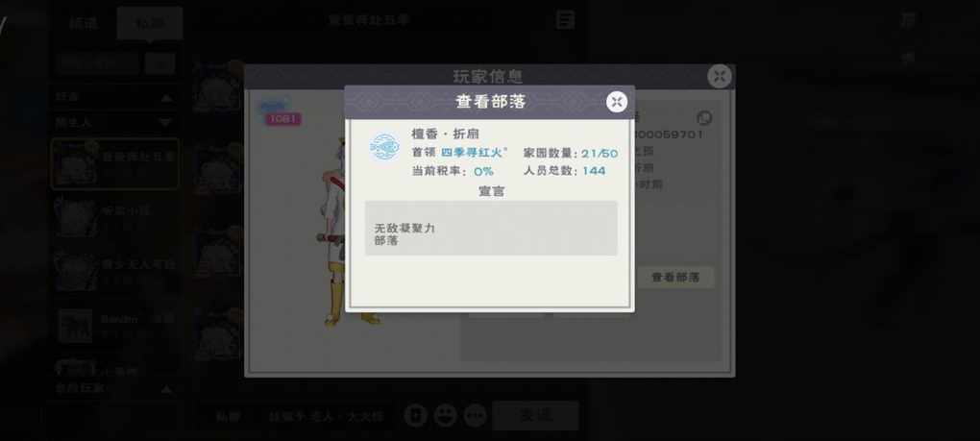Click the friend search input field
The width and height of the screenshot is (980, 441).
point(98,62)
